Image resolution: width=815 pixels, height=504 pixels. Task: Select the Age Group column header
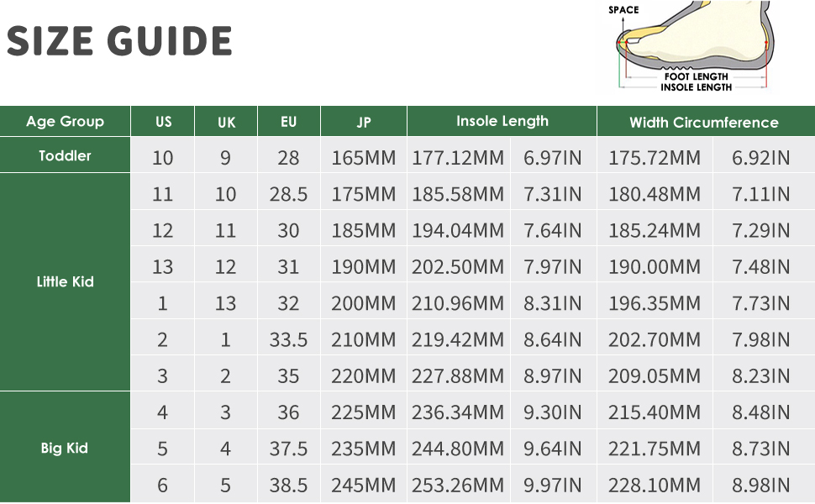point(66,122)
